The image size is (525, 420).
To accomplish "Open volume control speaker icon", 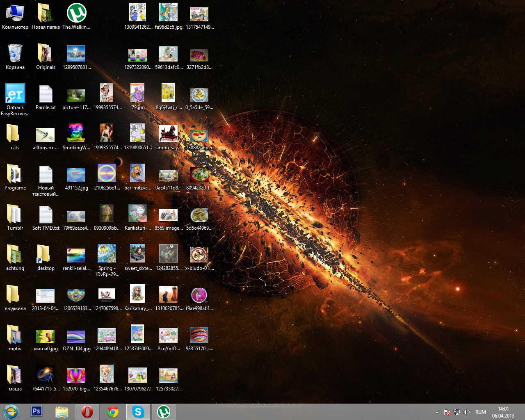I will click(x=466, y=412).
